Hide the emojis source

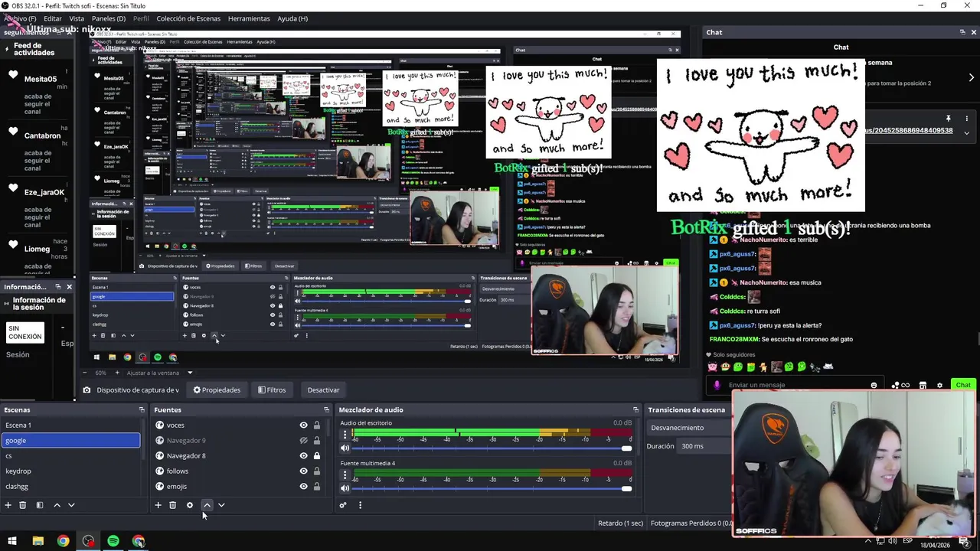303,486
